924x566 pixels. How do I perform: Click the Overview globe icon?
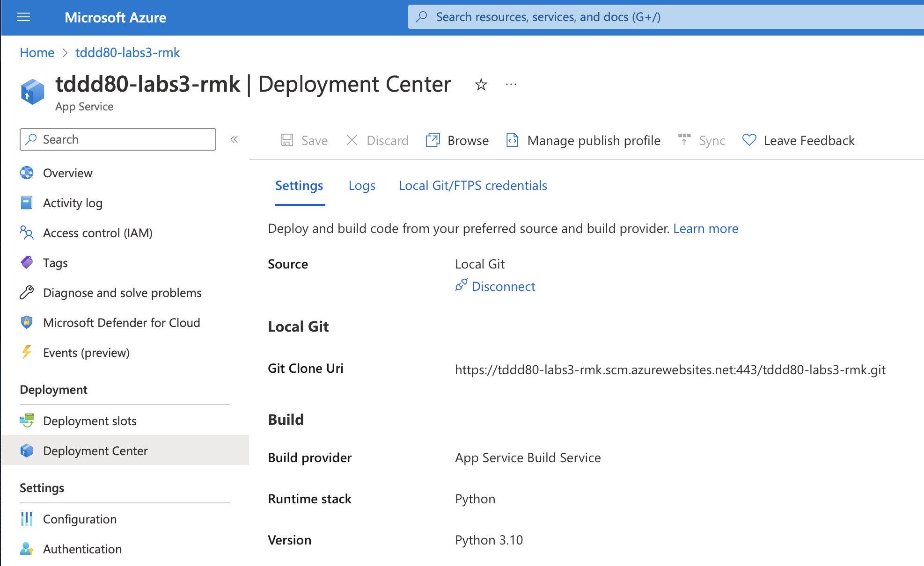[x=27, y=173]
